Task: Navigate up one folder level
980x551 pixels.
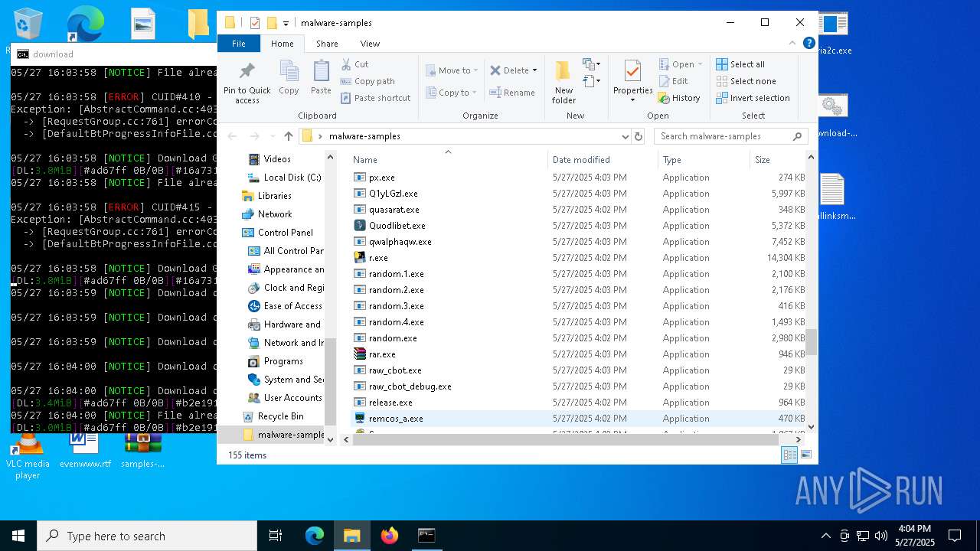Action: click(x=288, y=136)
